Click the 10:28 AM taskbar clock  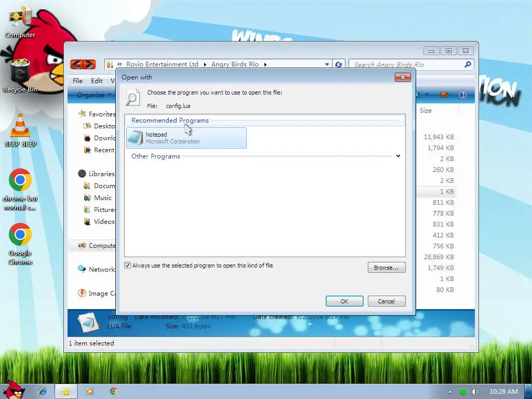coord(503,392)
